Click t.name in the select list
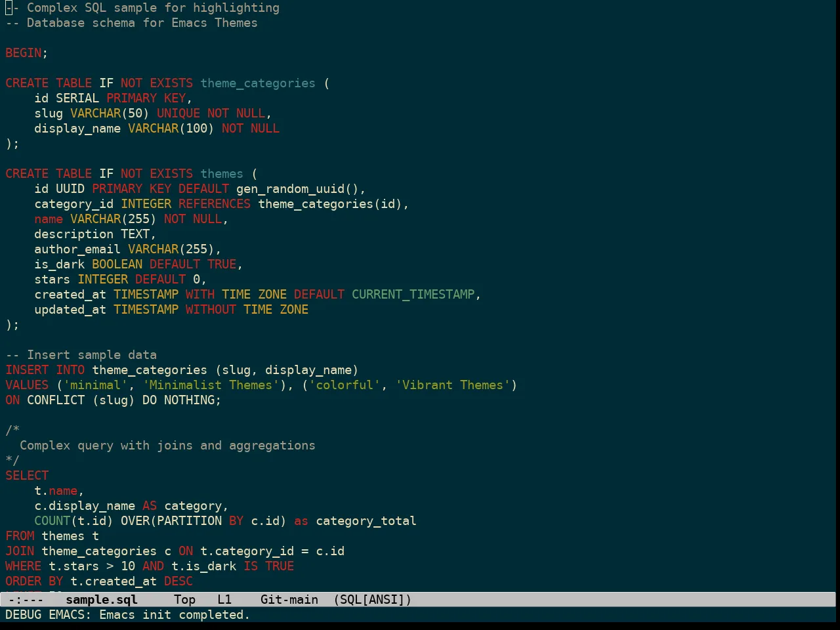The image size is (840, 630). click(56, 490)
